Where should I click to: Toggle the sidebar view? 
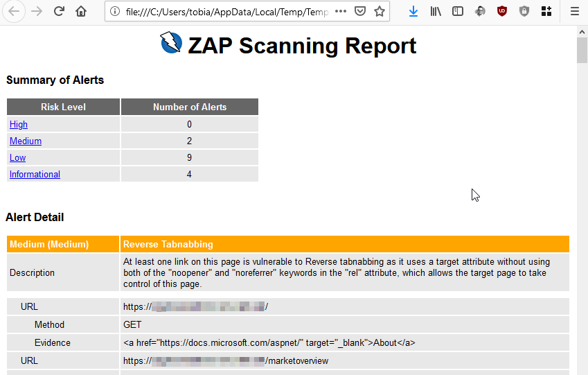pos(458,11)
